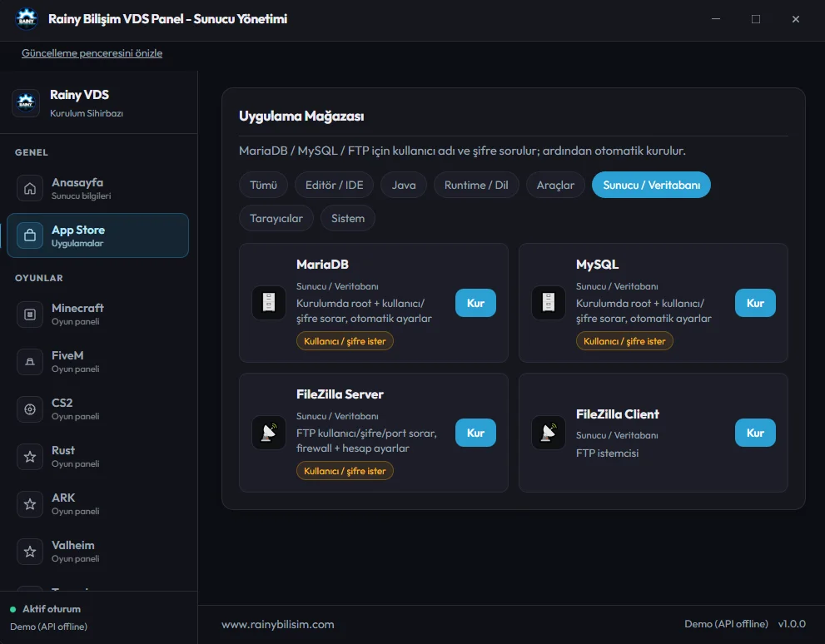825x644 pixels.
Task: Click the FileZilla Client card title
Action: [618, 414]
